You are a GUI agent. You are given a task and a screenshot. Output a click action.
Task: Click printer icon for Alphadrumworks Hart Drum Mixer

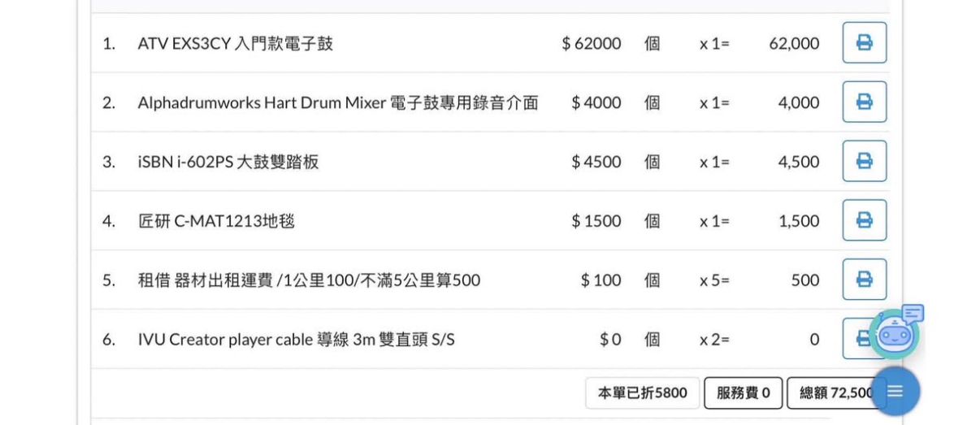pyautogui.click(x=864, y=102)
